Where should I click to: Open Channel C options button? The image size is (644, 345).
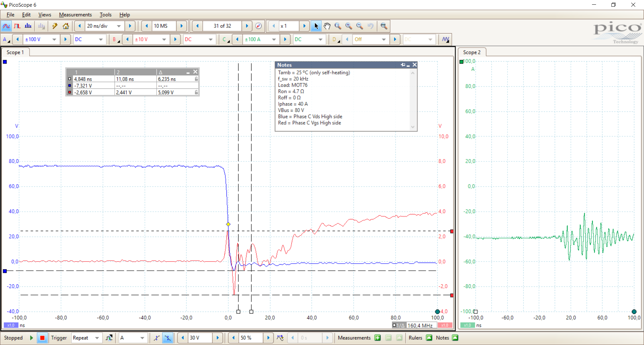tap(226, 40)
